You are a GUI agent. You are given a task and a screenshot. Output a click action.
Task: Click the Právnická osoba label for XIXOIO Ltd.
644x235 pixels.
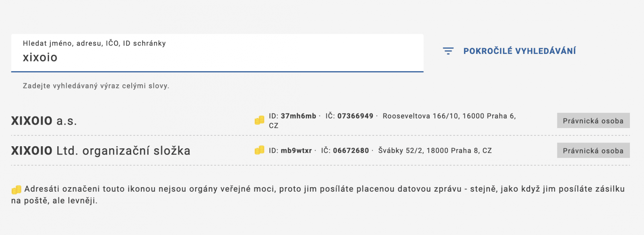pos(592,150)
